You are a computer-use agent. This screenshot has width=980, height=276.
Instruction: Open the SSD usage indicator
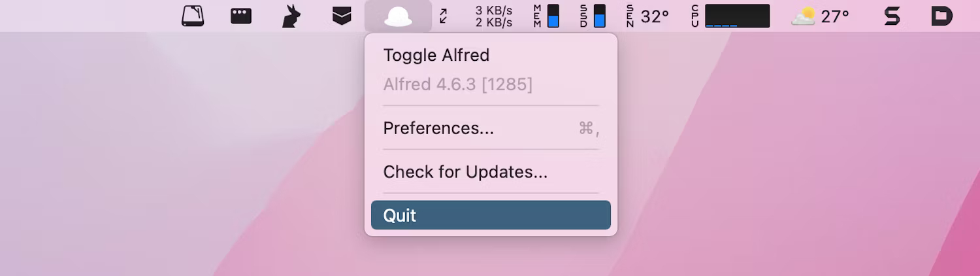pos(593,16)
